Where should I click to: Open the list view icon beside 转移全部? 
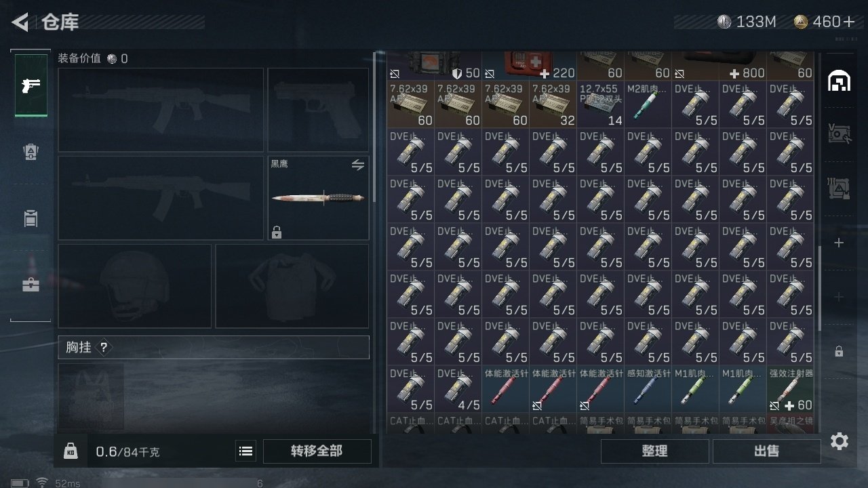tap(246, 451)
